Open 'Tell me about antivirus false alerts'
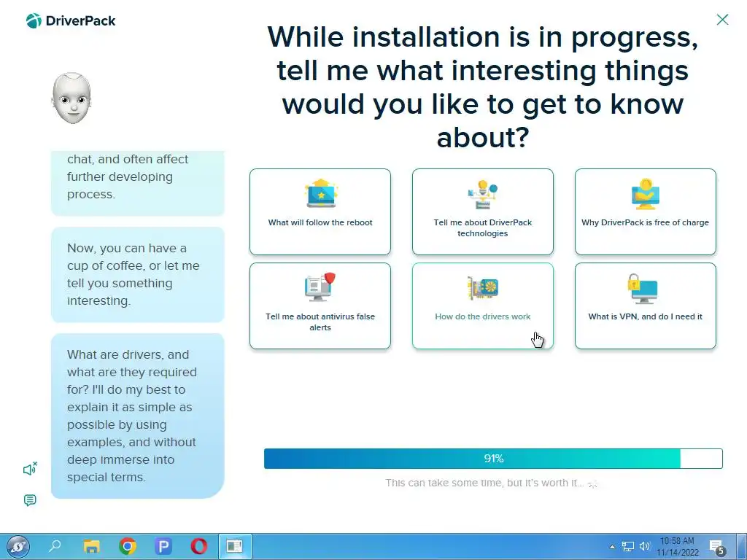Screen dimensions: 747x560 tap(320, 306)
